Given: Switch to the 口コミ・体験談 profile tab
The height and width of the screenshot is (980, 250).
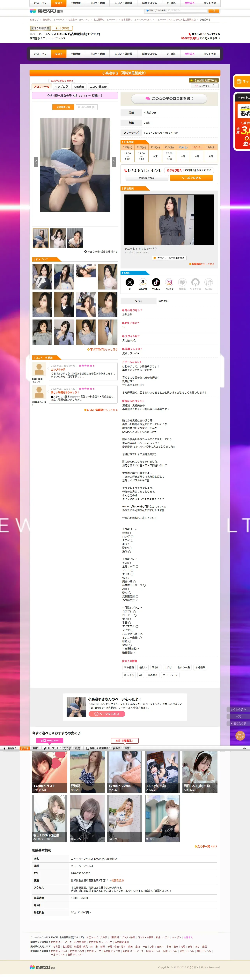Looking at the screenshot, I should tap(98, 86).
